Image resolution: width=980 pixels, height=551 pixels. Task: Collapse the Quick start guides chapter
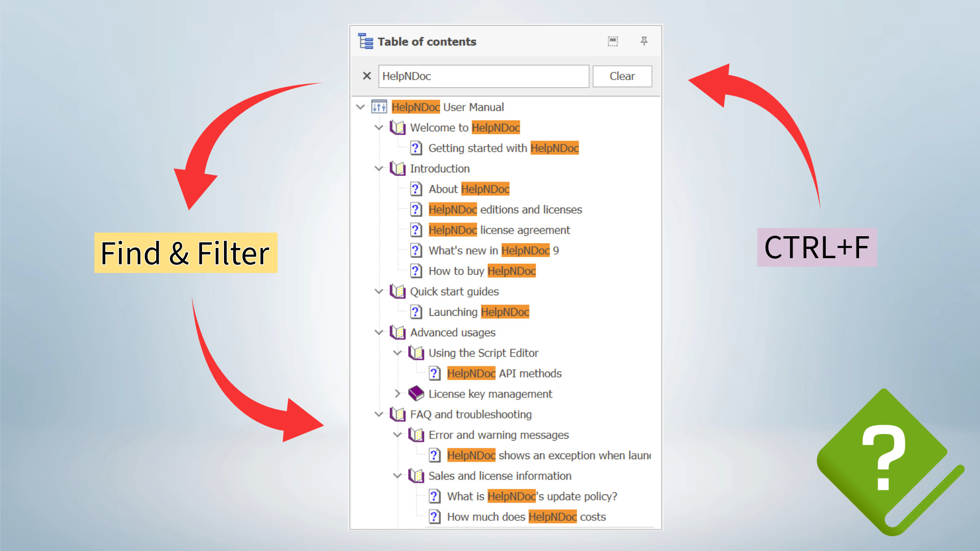point(379,291)
